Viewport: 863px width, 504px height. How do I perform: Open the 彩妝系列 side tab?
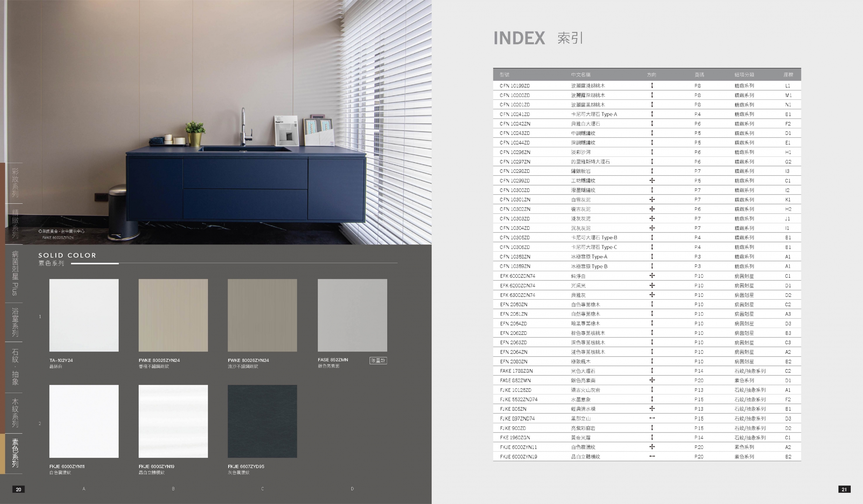click(15, 183)
